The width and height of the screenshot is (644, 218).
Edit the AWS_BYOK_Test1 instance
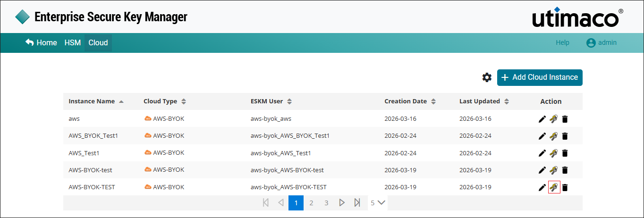[542, 136]
